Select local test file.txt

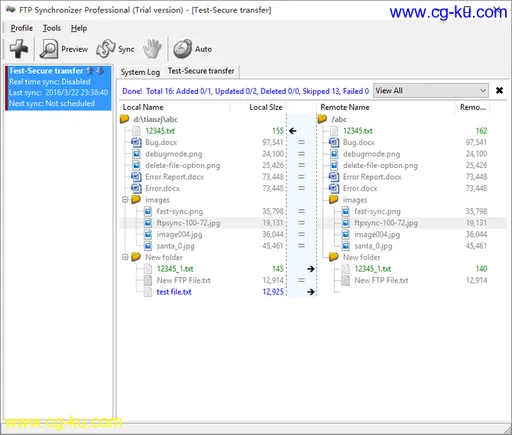tap(174, 292)
